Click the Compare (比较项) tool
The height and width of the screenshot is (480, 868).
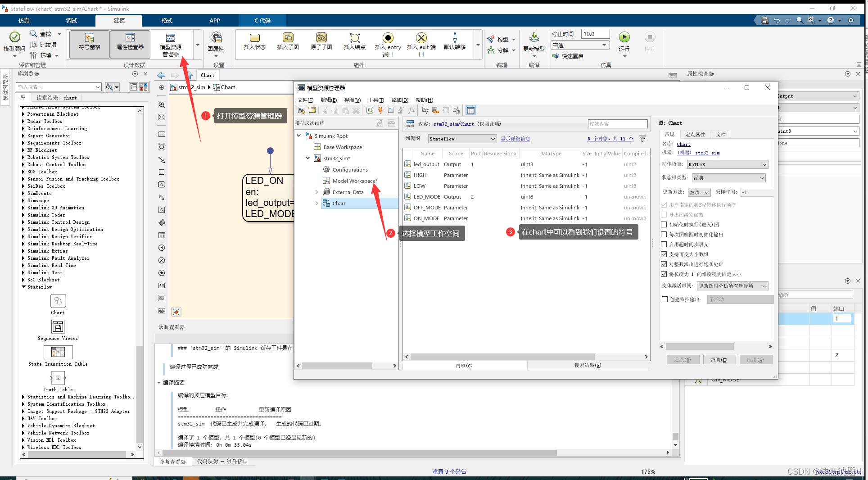click(x=43, y=45)
